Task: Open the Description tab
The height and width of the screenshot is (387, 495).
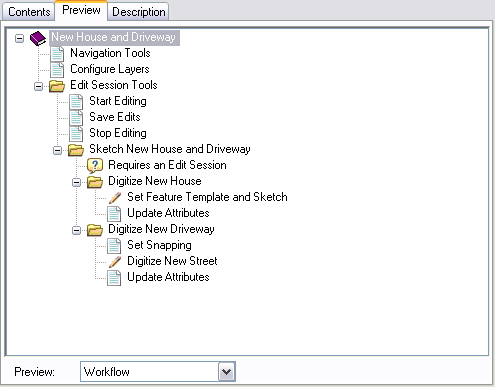Action: point(139,12)
